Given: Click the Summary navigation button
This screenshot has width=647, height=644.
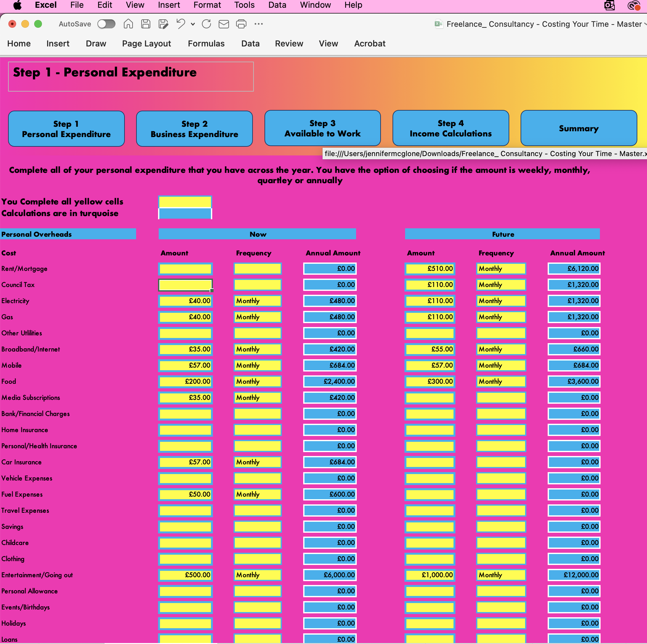Looking at the screenshot, I should click(578, 128).
